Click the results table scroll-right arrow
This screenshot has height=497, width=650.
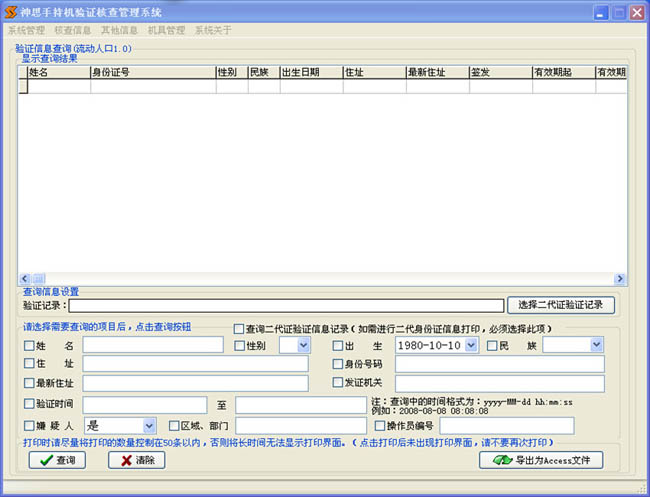point(620,279)
